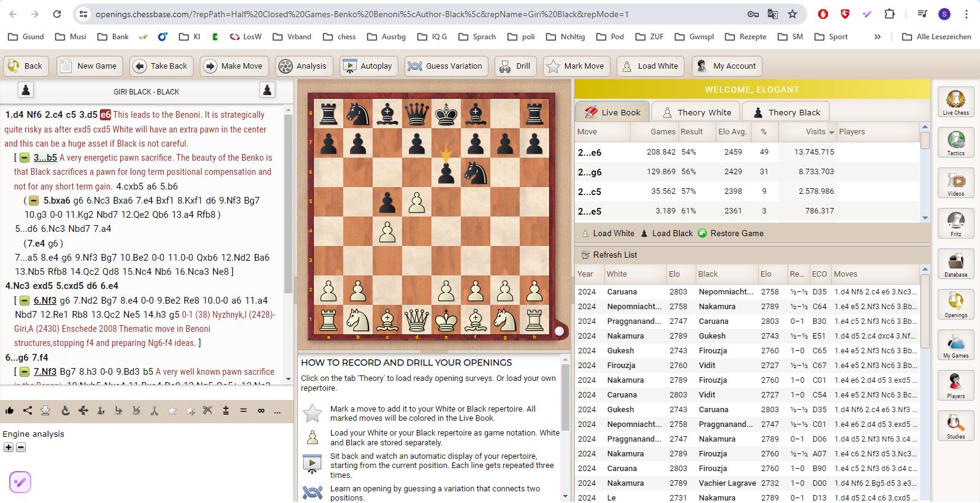Insert the plus-over-equals evaluation symbol
This screenshot has width=980, height=503.
[226, 410]
